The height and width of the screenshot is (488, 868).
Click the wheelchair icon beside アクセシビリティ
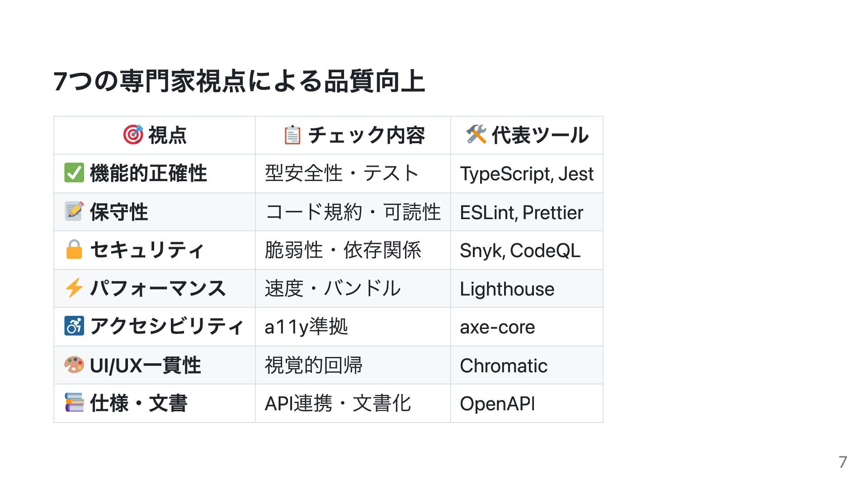point(74,326)
